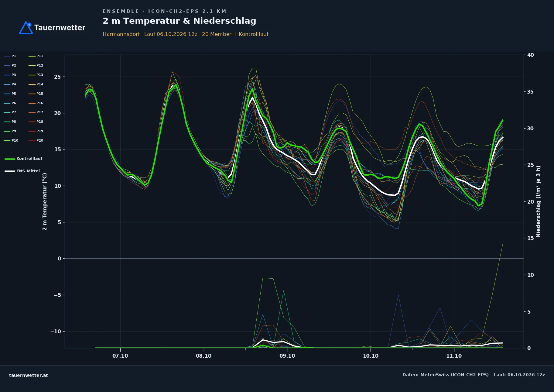Click the P17 legend entry
Image resolution: width=554 pixels, height=392 pixels.
click(36, 112)
